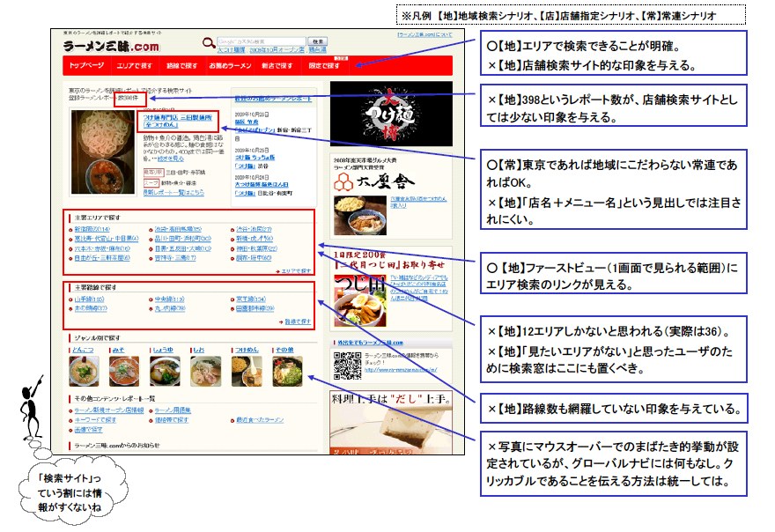Click the しお ramen bowl photo
Viewport: 775px width, 532px height.
pyautogui.click(x=205, y=371)
